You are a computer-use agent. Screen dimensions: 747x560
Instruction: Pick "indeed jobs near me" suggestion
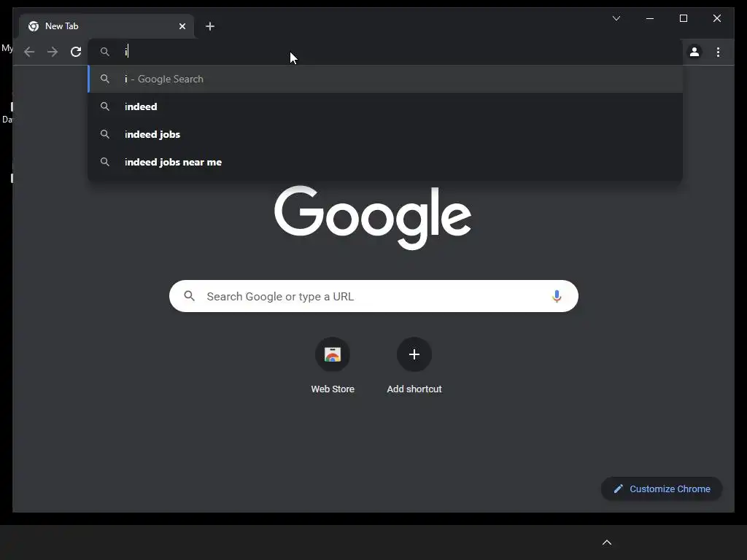[x=385, y=162]
